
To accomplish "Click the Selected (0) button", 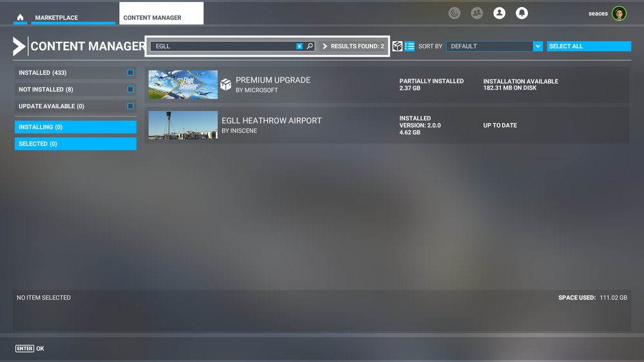I will pos(75,144).
